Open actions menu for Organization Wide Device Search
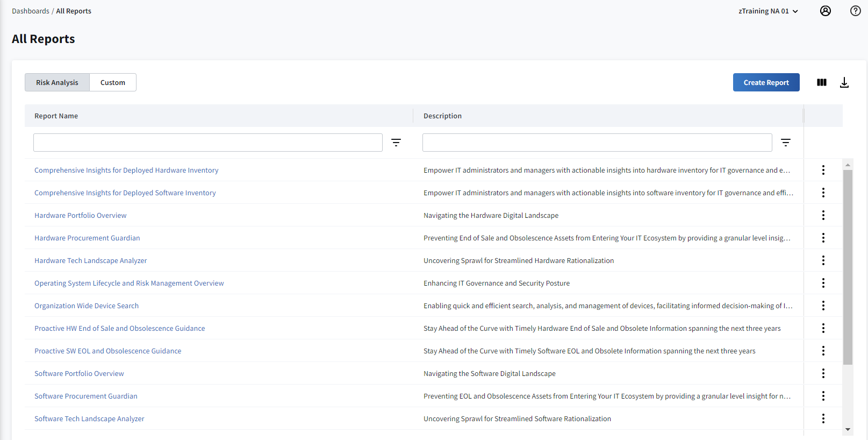868x440 pixels. coord(823,306)
